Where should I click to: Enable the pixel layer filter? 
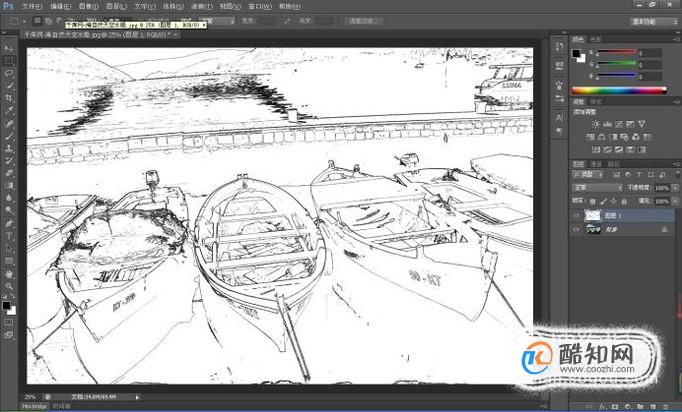617,174
